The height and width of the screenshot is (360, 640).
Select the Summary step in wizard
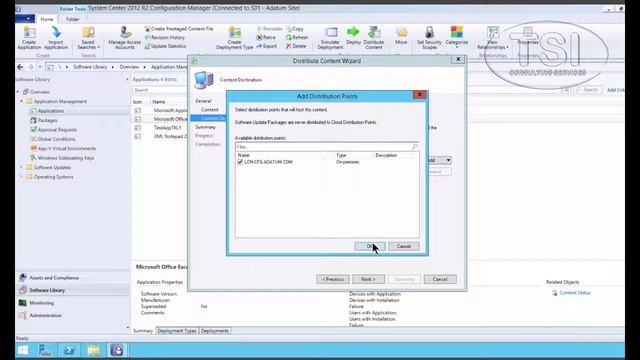(205, 127)
